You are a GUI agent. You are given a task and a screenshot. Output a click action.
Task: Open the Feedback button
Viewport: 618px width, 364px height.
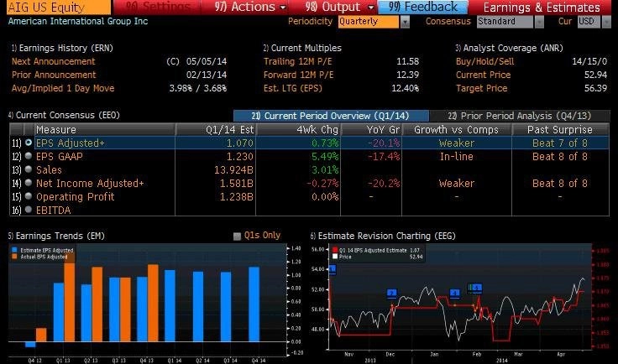click(x=422, y=7)
